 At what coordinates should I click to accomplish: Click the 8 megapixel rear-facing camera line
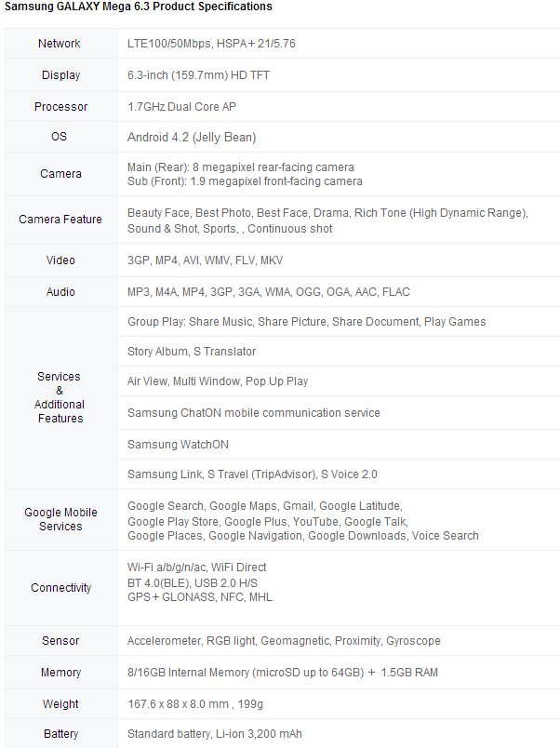(x=241, y=167)
